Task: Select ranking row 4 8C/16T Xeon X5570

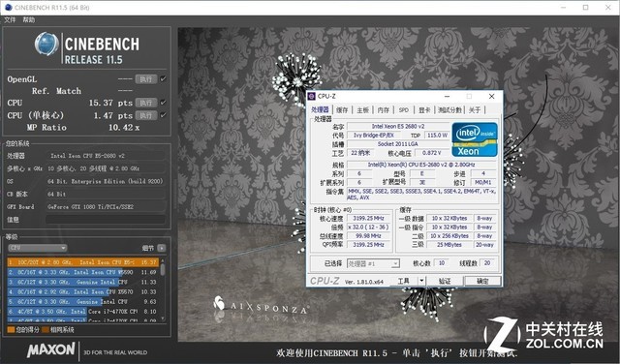Action: click(x=82, y=291)
